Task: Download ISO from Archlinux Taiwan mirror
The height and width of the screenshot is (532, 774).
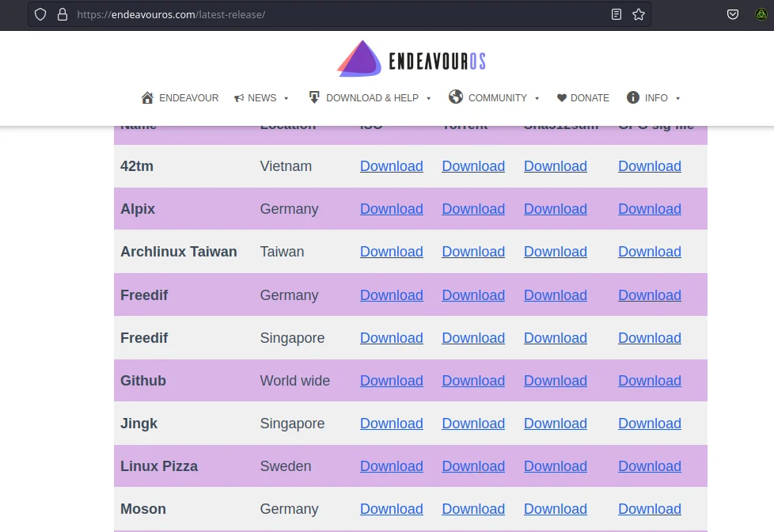Action: 392,252
